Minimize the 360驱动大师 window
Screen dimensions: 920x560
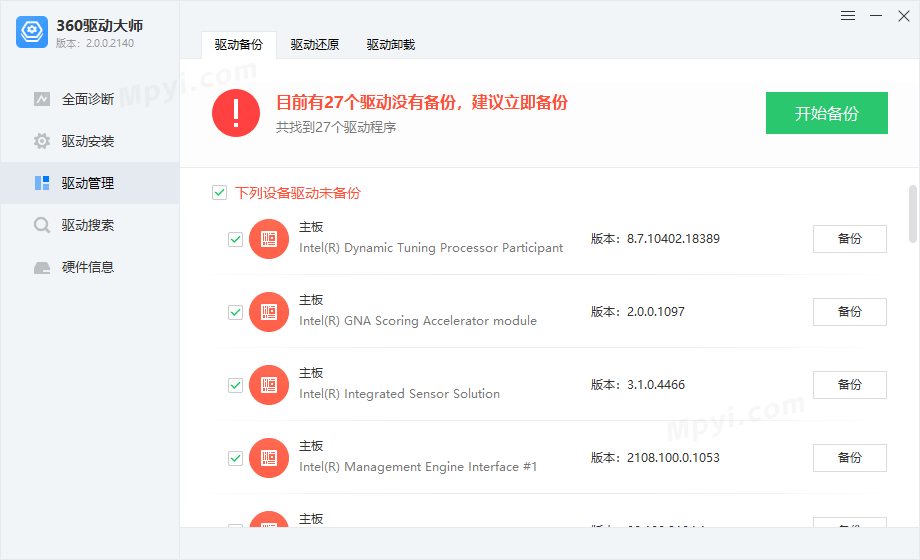click(876, 16)
